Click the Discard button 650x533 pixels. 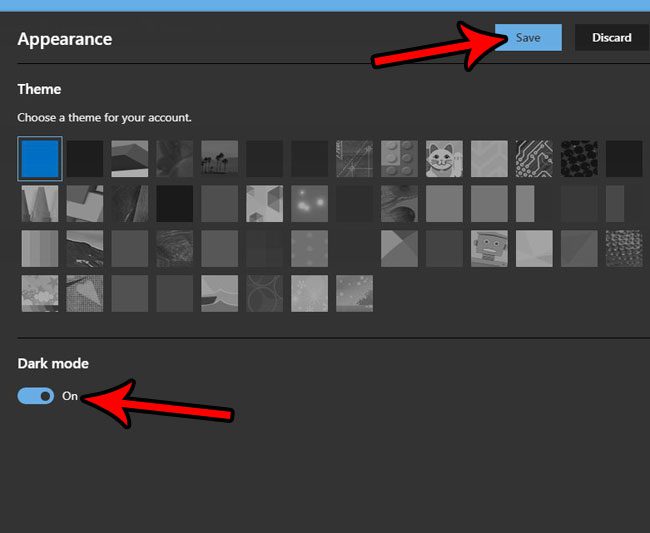(x=611, y=38)
